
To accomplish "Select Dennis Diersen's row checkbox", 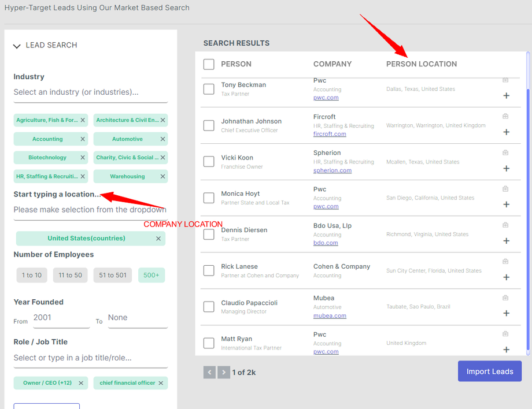I will pos(209,235).
